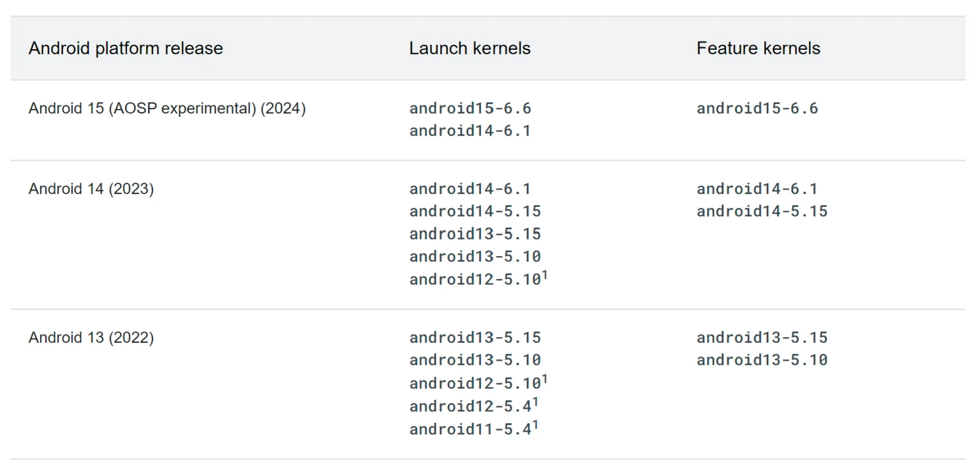
Task: Click android14-6.1 launch kernel in Android 15 row
Action: (x=470, y=131)
